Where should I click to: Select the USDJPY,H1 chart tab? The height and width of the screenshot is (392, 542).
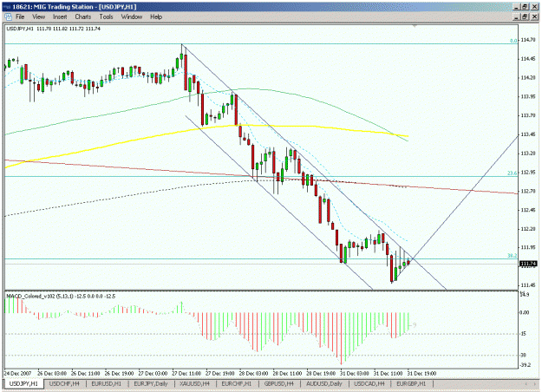(24, 383)
